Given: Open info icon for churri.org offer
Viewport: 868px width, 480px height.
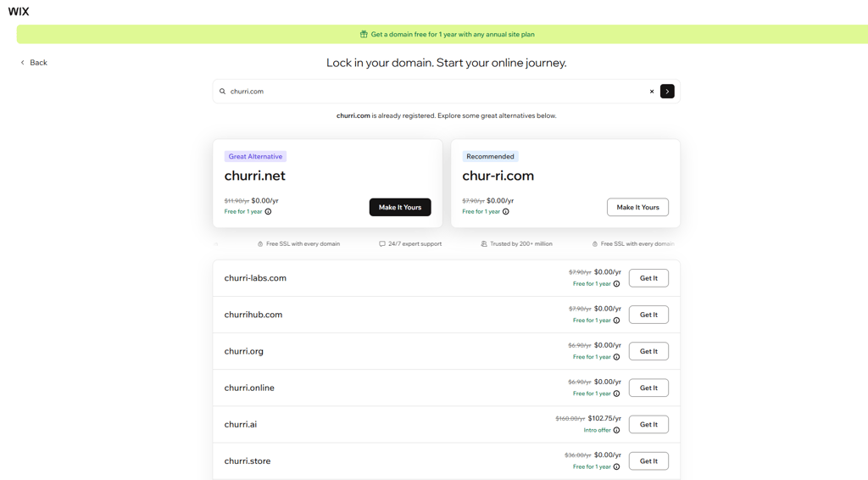Looking at the screenshot, I should [x=617, y=357].
